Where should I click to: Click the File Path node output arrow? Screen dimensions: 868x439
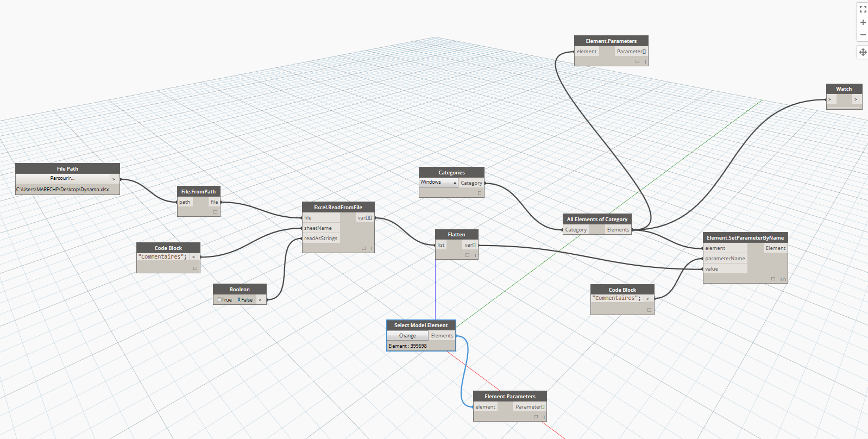pyautogui.click(x=114, y=179)
